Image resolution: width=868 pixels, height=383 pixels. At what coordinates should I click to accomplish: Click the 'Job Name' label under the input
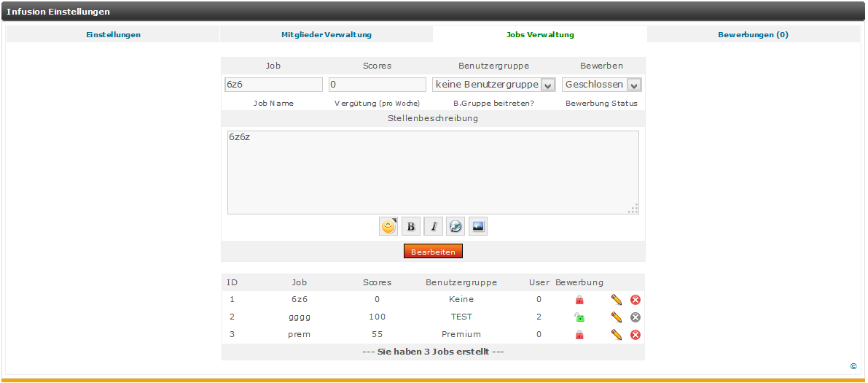tap(273, 104)
